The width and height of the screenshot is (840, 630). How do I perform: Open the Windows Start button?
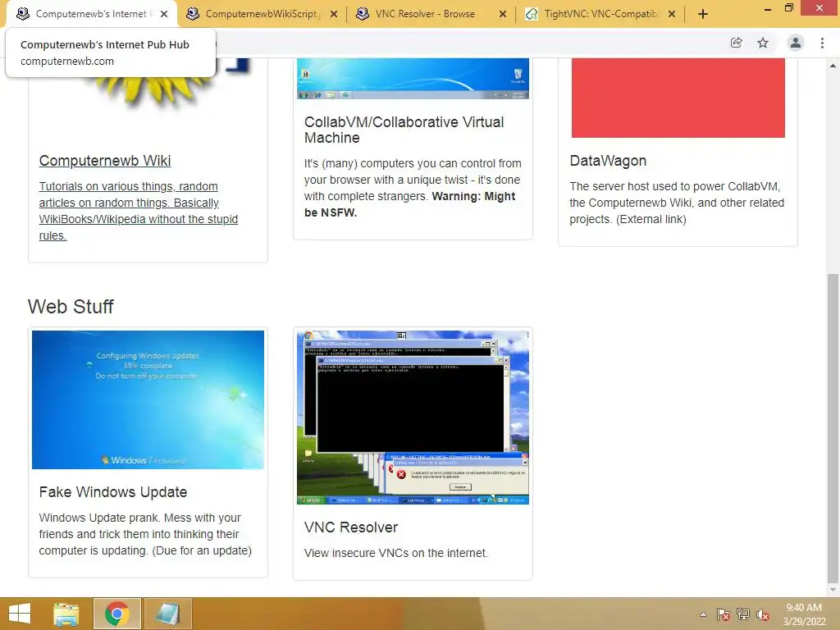coord(20,614)
